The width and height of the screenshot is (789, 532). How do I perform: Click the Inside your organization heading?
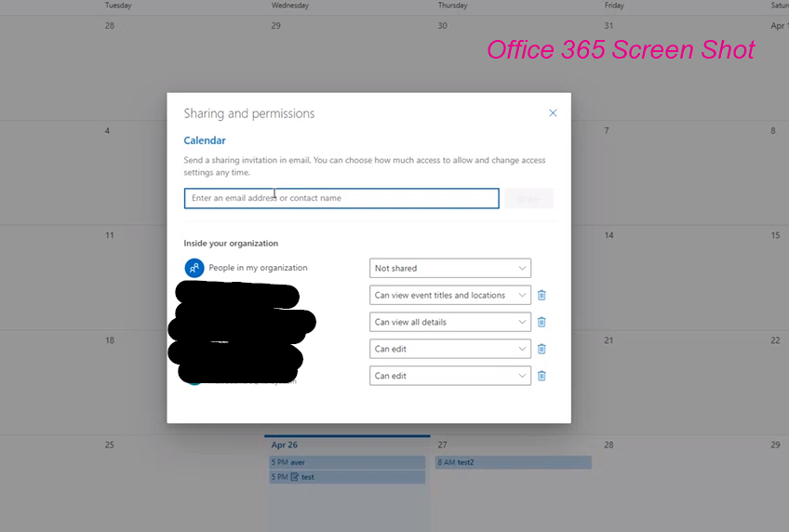coord(231,244)
